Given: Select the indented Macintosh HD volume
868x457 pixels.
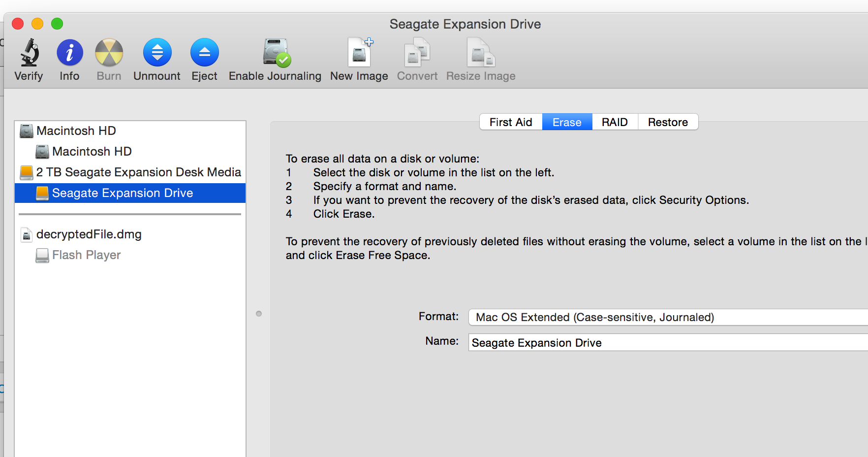Looking at the screenshot, I should (130, 152).
